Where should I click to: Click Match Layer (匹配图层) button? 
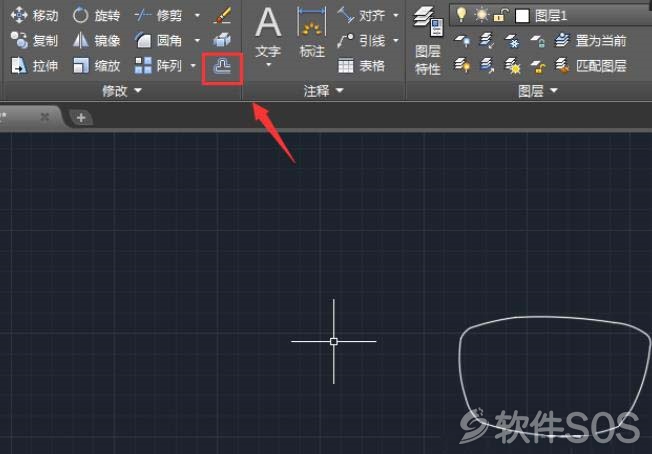point(590,66)
